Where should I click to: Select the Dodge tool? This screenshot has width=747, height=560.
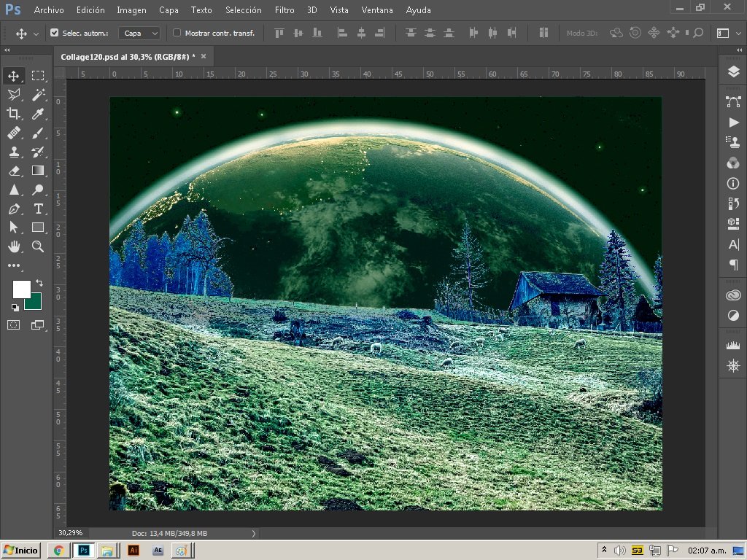click(x=38, y=190)
